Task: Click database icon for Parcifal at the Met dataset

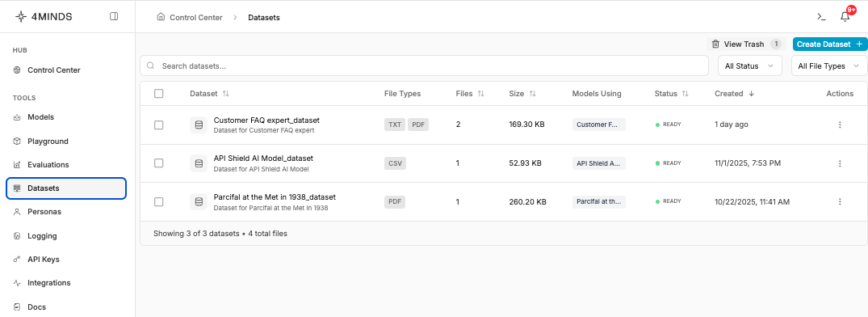Action: coord(199,201)
